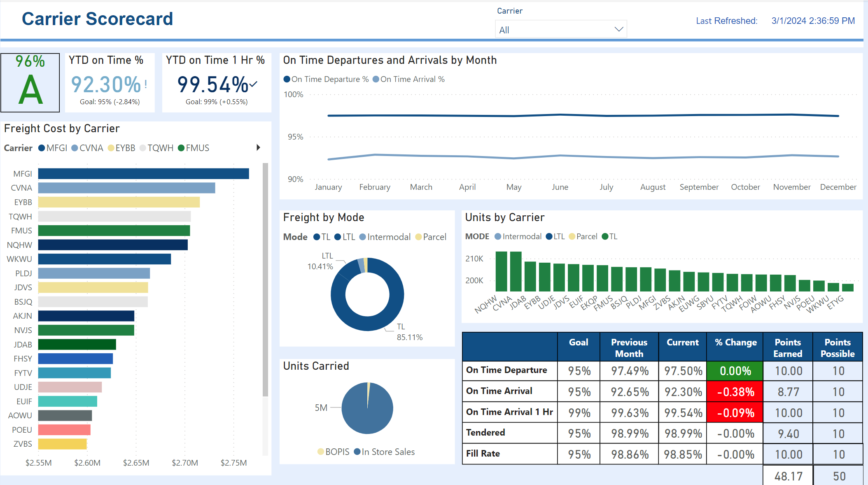Click the December axis label
The image size is (868, 485).
tap(838, 187)
